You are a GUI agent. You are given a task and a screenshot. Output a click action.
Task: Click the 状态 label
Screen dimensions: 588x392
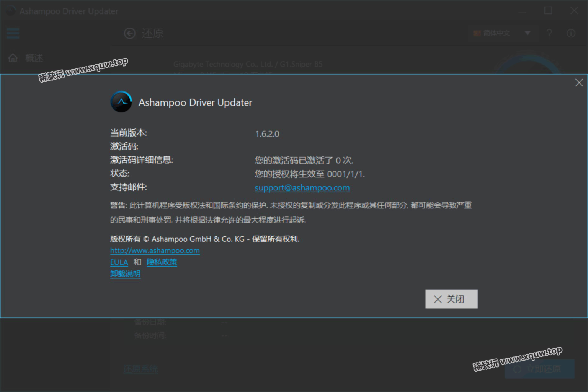pyautogui.click(x=120, y=174)
